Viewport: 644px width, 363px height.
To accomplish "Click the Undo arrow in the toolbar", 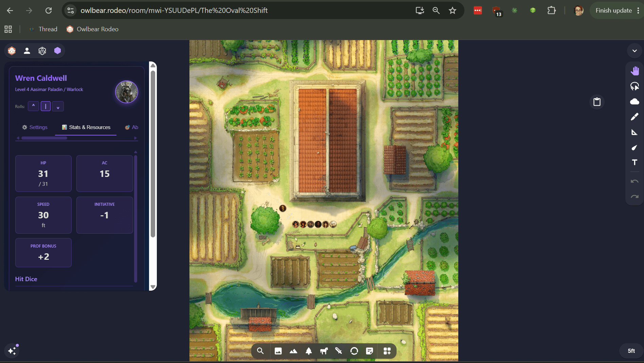I will (x=634, y=181).
